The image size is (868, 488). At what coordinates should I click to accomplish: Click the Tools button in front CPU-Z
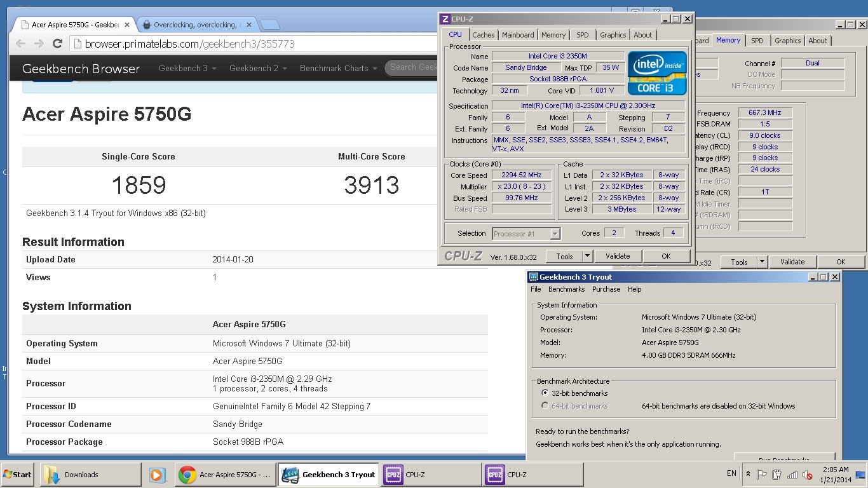pos(564,256)
